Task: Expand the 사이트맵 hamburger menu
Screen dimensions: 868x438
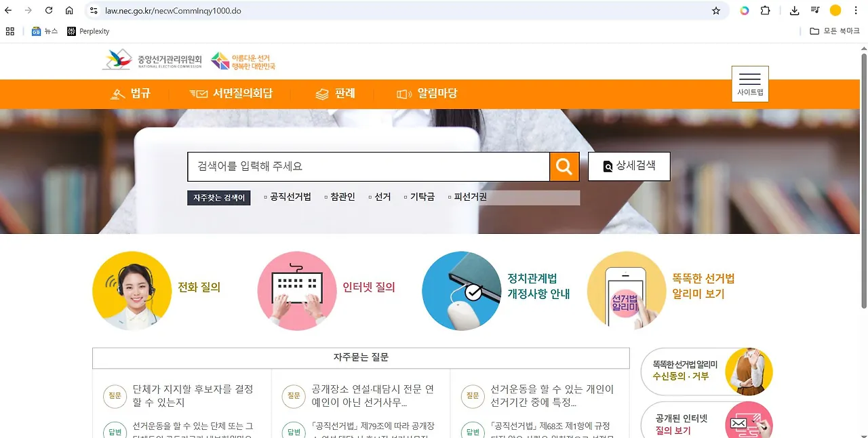Action: (749, 83)
